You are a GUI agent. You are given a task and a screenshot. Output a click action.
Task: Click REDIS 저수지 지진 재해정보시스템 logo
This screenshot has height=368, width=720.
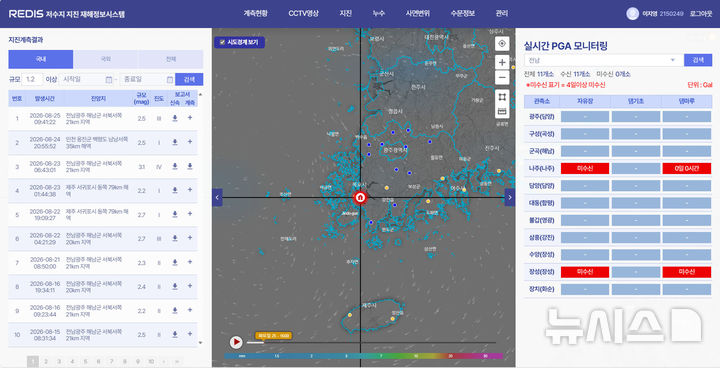[67, 14]
